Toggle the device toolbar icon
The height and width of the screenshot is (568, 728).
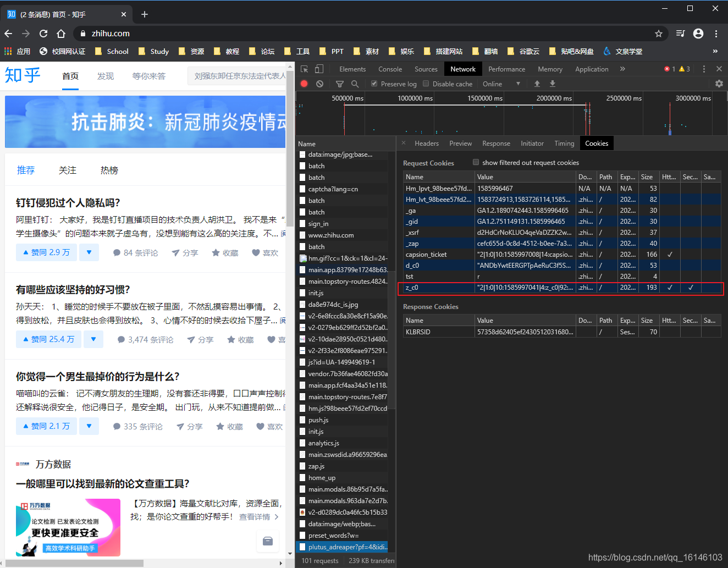319,69
